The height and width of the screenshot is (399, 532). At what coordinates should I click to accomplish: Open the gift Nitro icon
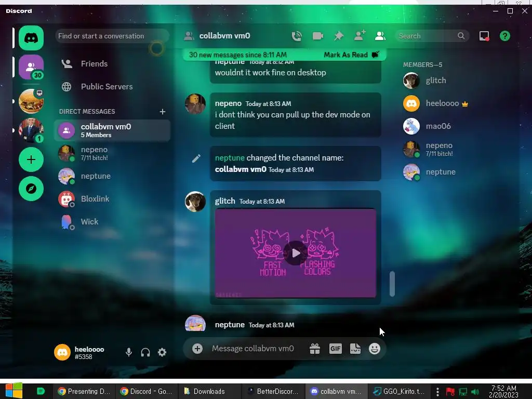coord(315,349)
